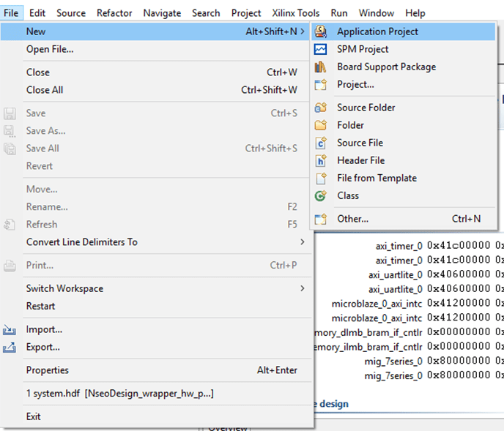Click Exit in the File menu
Image resolution: width=504 pixels, height=431 pixels.
coord(34,416)
